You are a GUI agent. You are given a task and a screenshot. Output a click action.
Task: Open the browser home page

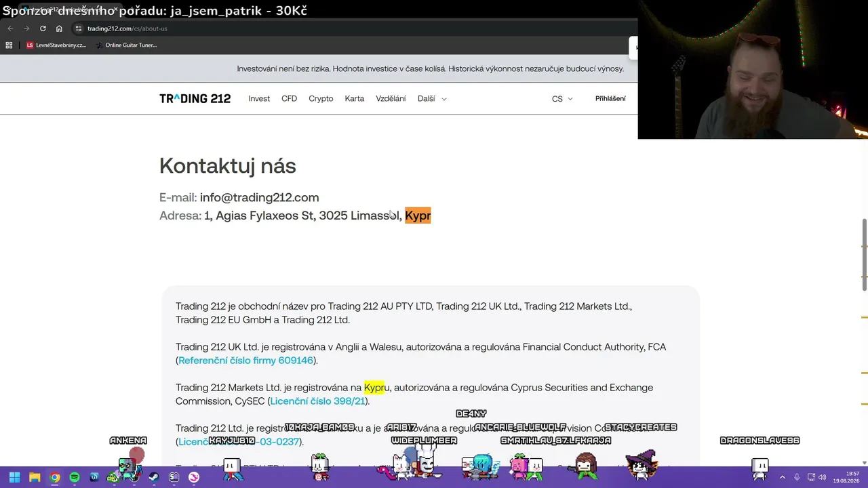tap(59, 28)
